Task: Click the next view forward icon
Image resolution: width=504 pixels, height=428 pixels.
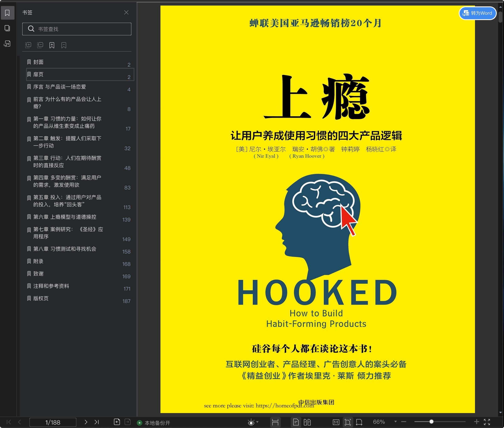Action: pos(128,422)
